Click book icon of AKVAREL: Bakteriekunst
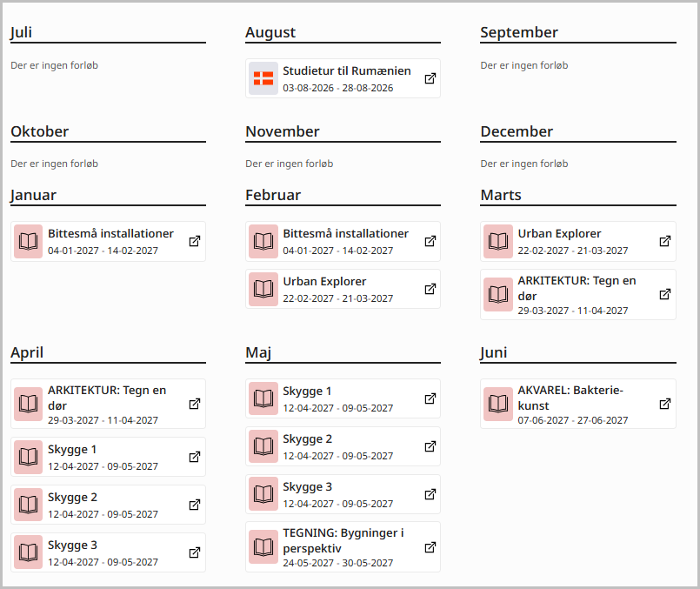Screen dimensions: 700x589 [x=498, y=404]
